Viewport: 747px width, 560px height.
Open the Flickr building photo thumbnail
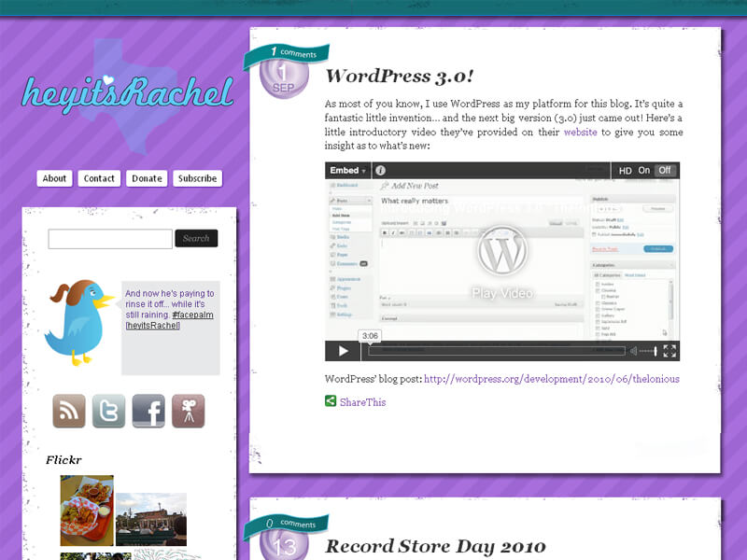tap(151, 520)
